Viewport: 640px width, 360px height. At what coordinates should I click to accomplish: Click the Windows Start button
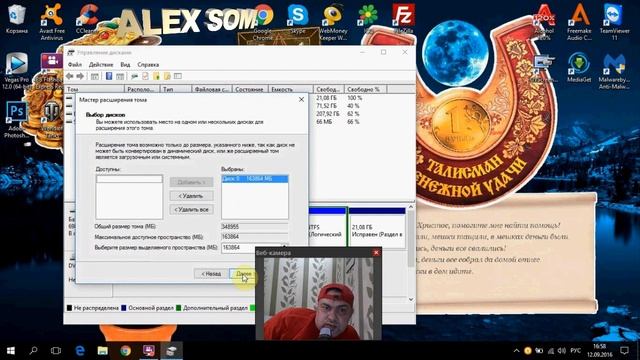11,350
